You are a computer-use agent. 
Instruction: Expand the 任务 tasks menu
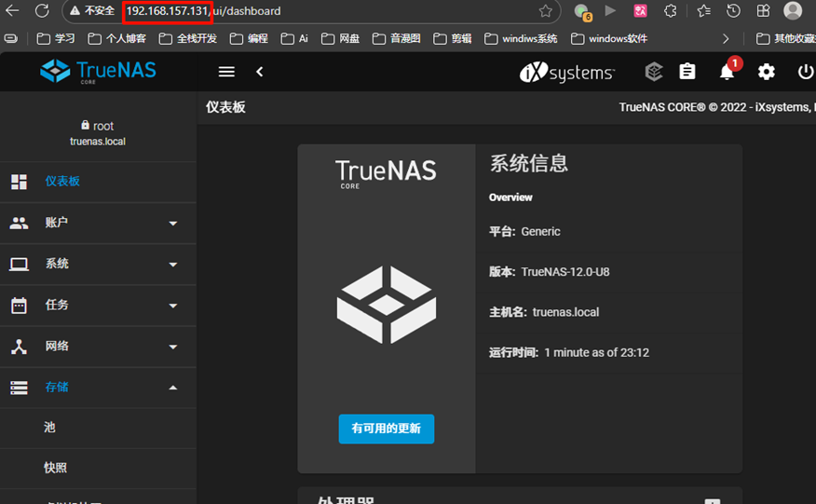99,306
